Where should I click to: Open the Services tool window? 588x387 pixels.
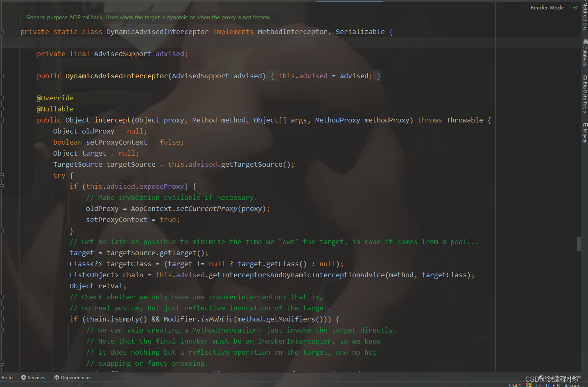(x=33, y=378)
